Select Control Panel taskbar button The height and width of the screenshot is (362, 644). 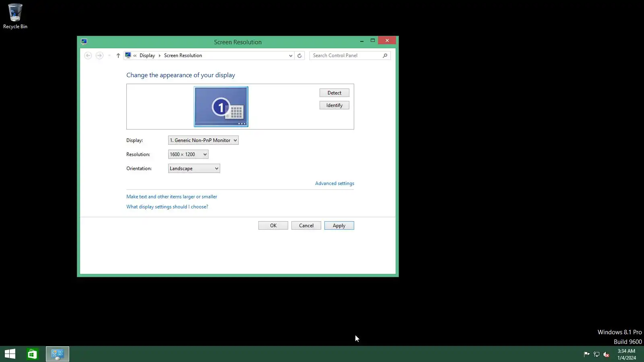pyautogui.click(x=58, y=354)
